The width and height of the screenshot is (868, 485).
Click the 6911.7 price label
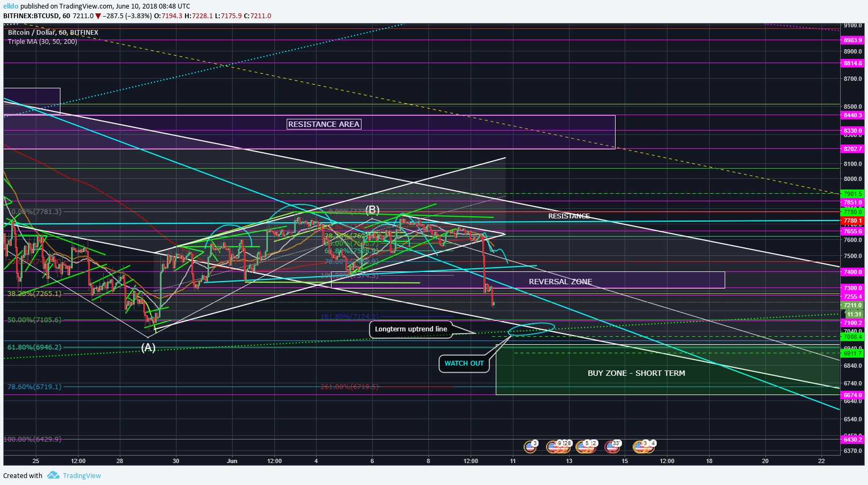point(852,353)
